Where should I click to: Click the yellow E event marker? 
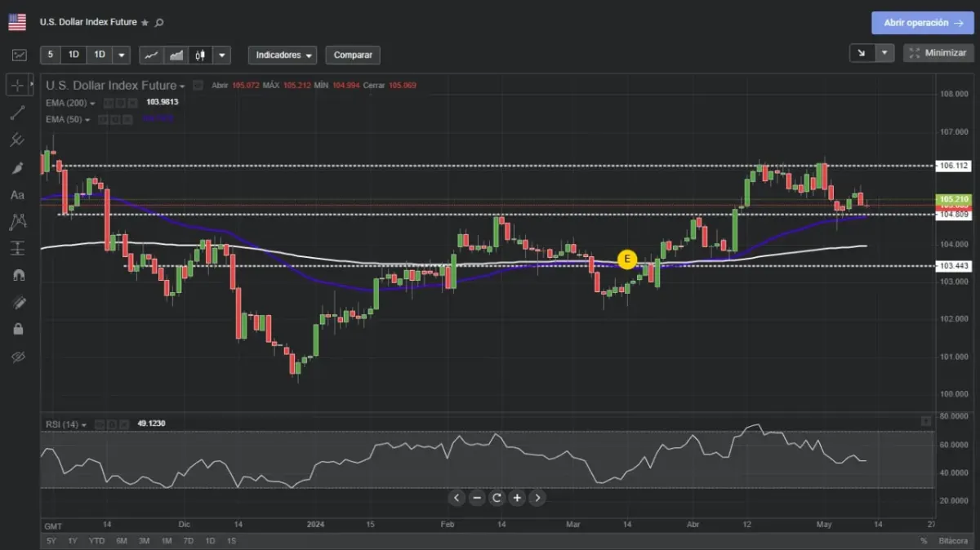[626, 259]
